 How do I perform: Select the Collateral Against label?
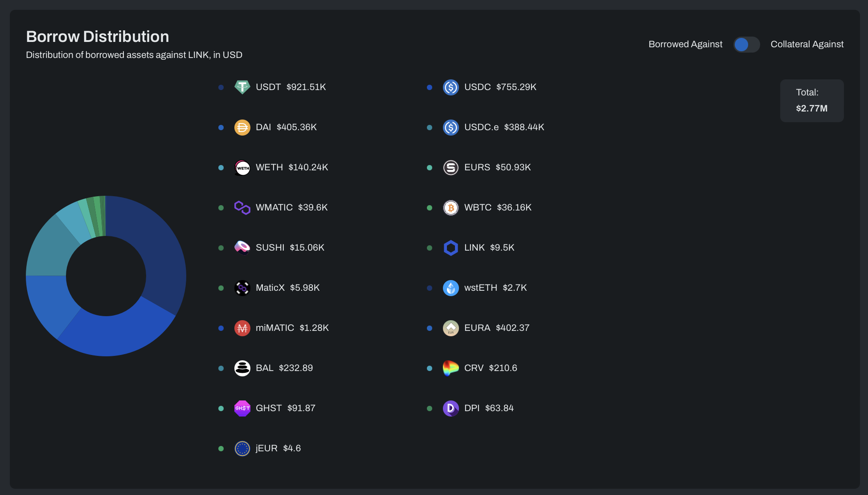click(807, 44)
